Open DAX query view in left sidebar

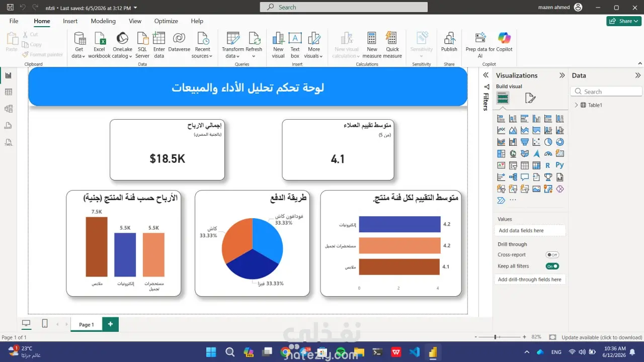[8, 126]
